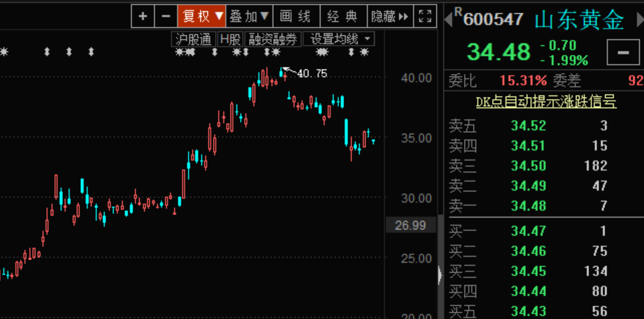Click the -1.99% change percentage
The width and height of the screenshot is (644, 319).
point(564,61)
